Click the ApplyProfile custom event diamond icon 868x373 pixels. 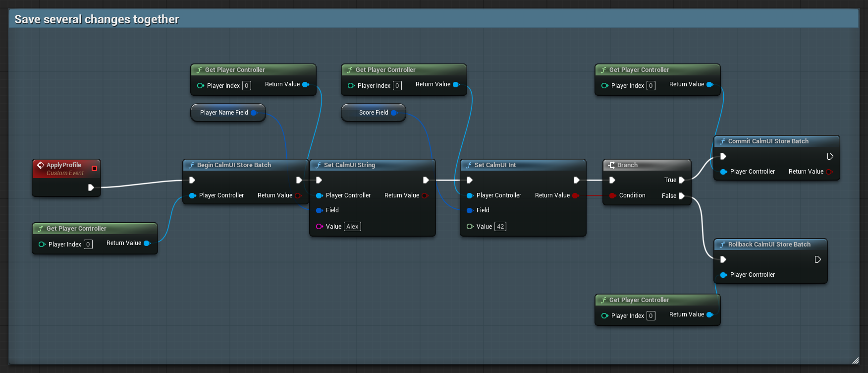pos(41,165)
